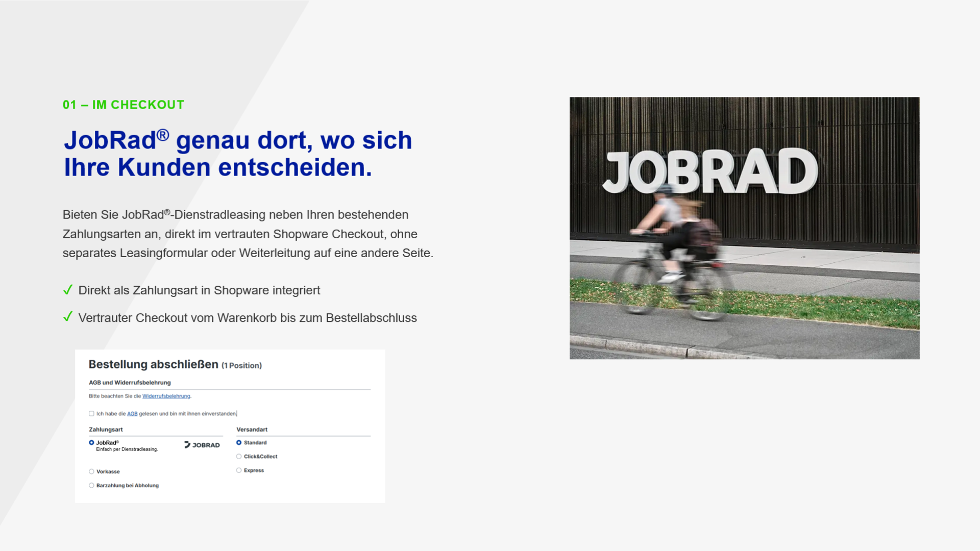Click the 'AGB und Widerrufsbelehrung' heading
980x551 pixels.
[130, 383]
